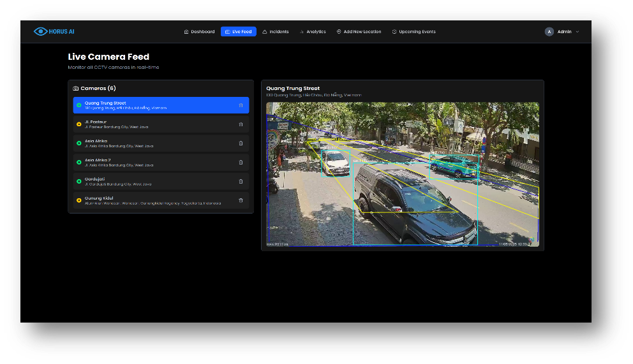Screen dimensions: 633x364
Task: Click yellow status dot of Jl. Pasteur
Action: tap(79, 124)
